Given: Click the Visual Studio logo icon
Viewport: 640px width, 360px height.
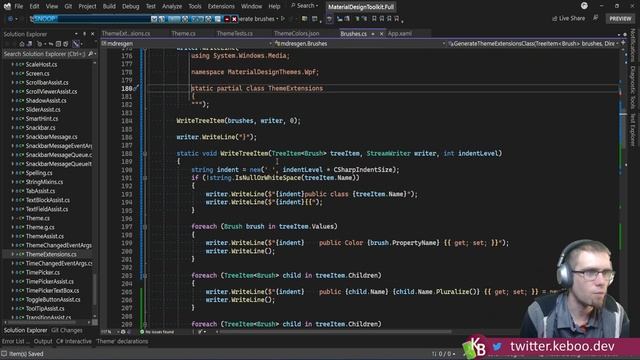Looking at the screenshot, I should tap(7, 6).
